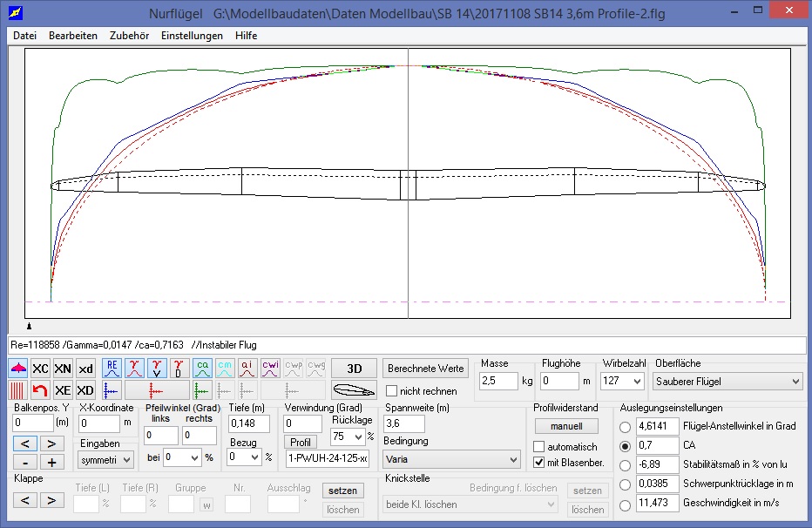Image resolution: width=812 pixels, height=528 pixels.
Task: Toggle the green ca curve icon
Action: coord(201,369)
